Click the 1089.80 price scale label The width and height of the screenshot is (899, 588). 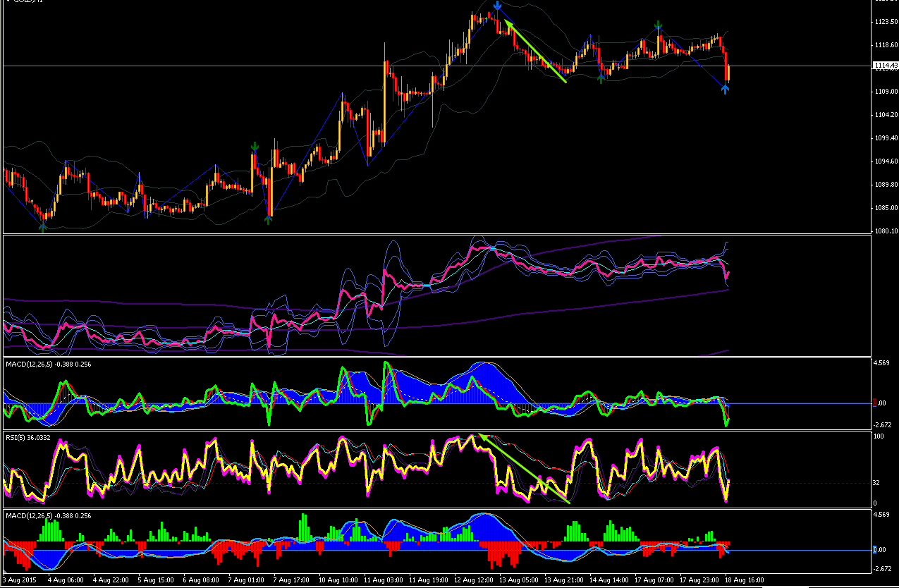pos(885,185)
